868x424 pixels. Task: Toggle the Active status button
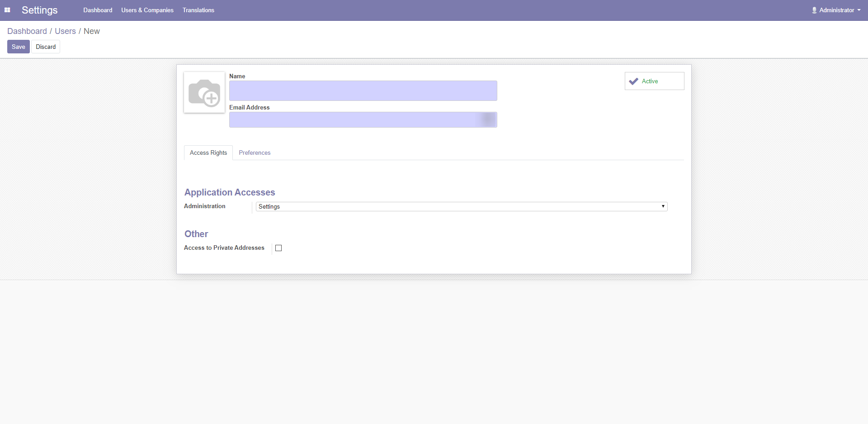pos(654,81)
